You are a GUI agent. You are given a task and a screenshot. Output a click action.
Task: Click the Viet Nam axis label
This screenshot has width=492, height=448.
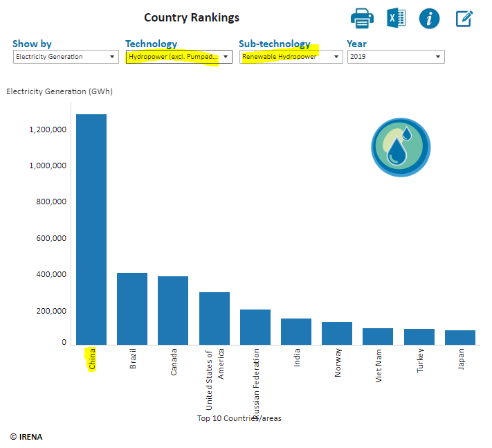pos(379,366)
